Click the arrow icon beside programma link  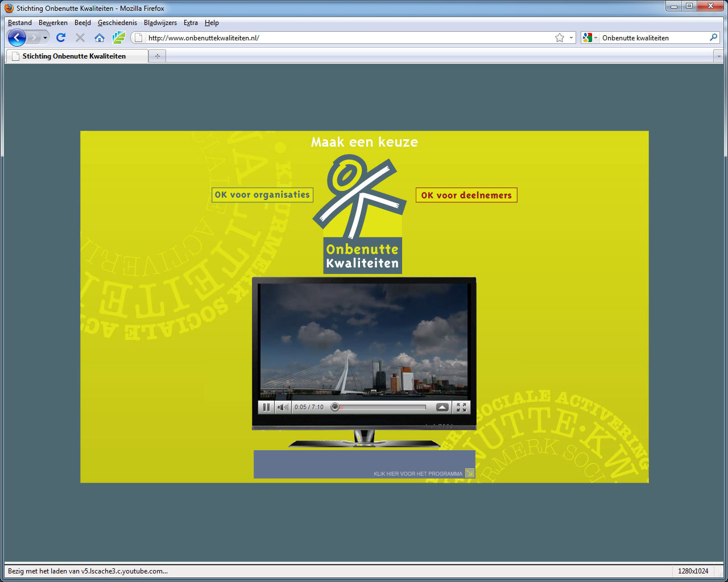click(x=470, y=473)
